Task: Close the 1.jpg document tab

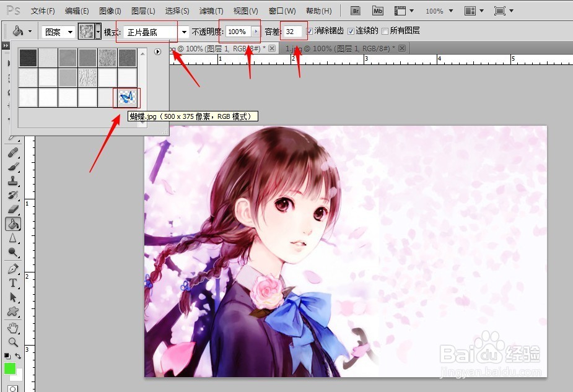Action: (402, 48)
